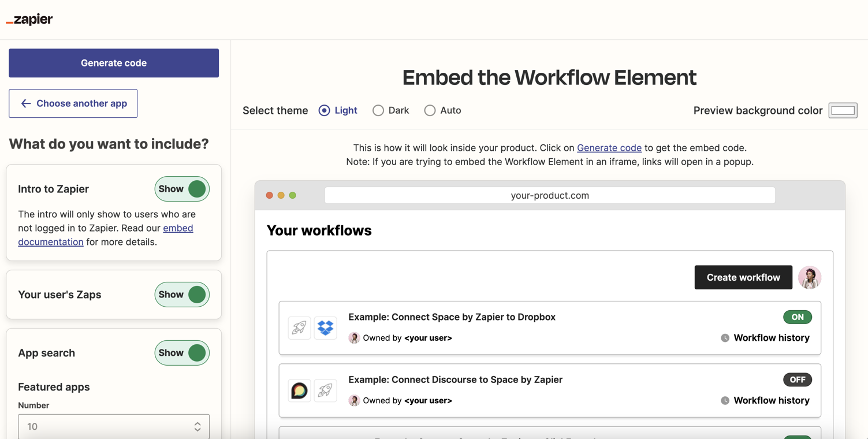Open Example: Connect Space by Zapier to Dropbox
The width and height of the screenshot is (868, 439).
coord(452,317)
